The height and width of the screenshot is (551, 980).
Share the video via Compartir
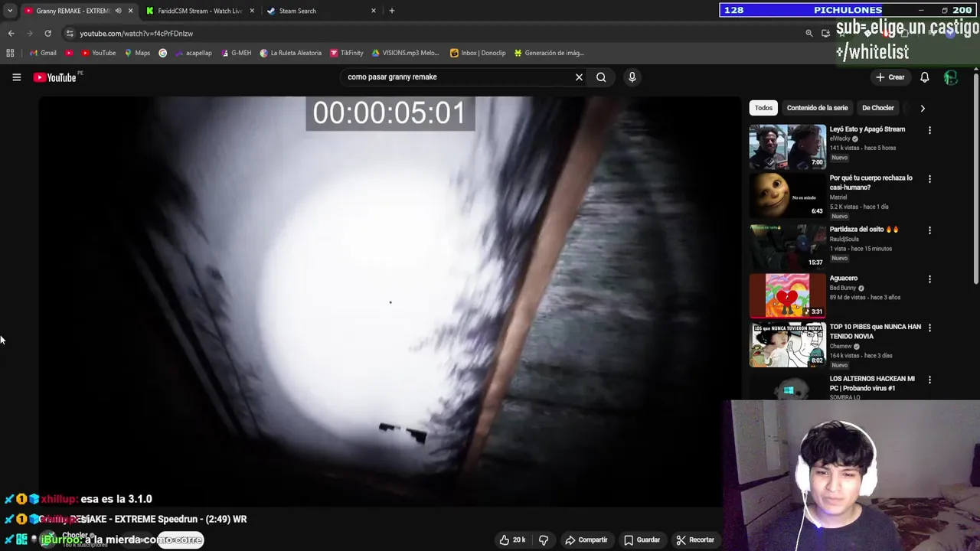(586, 540)
